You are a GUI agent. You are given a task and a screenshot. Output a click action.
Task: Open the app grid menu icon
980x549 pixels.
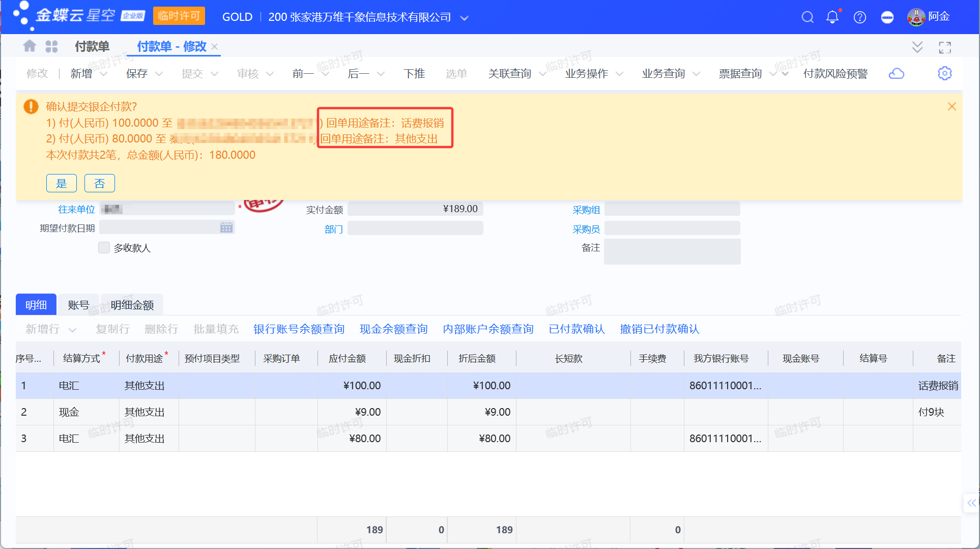coord(51,46)
